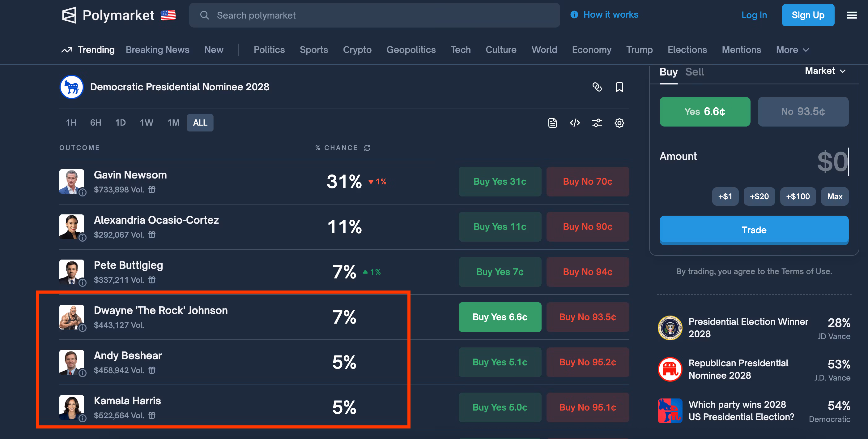Click info badge on Dwayne Johnson photo
Screen dimensions: 868x439
(x=83, y=328)
